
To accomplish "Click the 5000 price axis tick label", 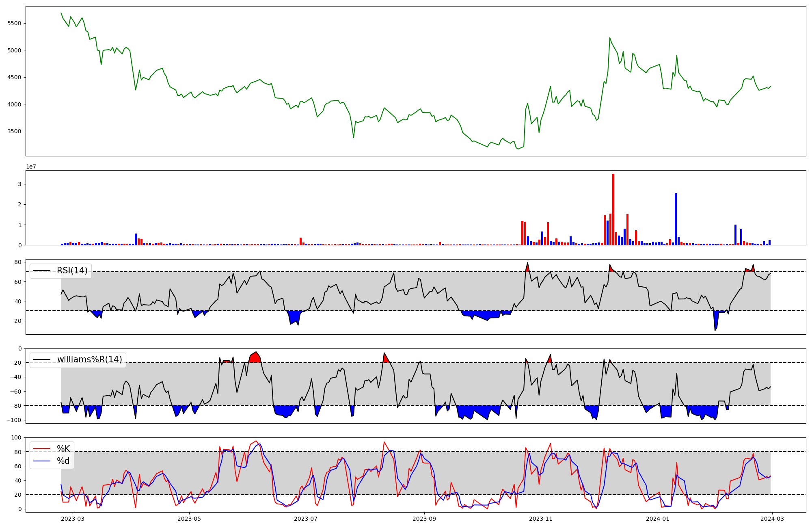I will pyautogui.click(x=14, y=50).
